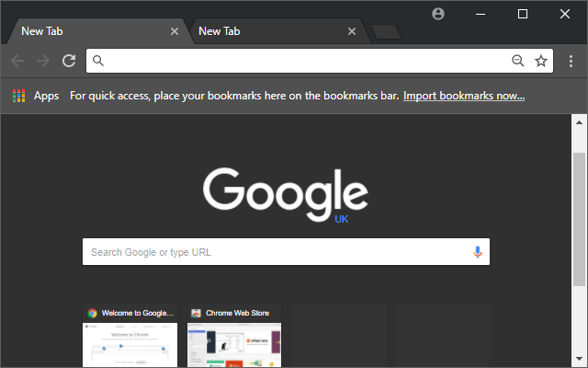Image resolution: width=588 pixels, height=368 pixels.
Task: Close the Chrome window
Action: [565, 14]
